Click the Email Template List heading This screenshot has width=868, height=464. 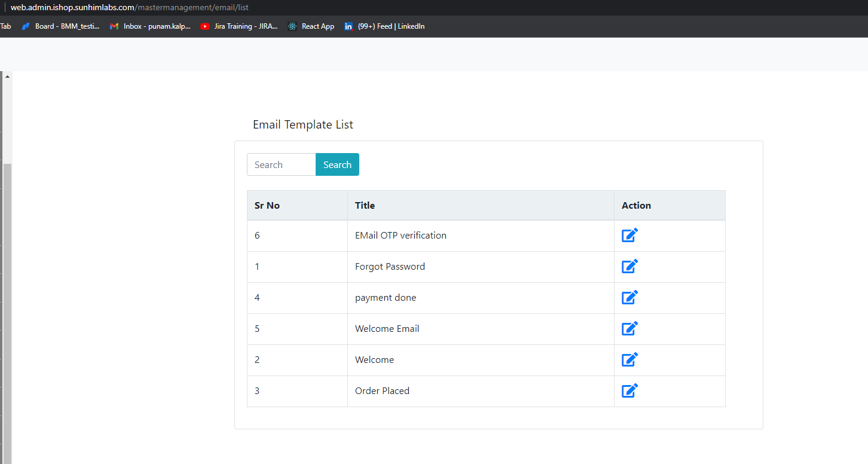[303, 124]
